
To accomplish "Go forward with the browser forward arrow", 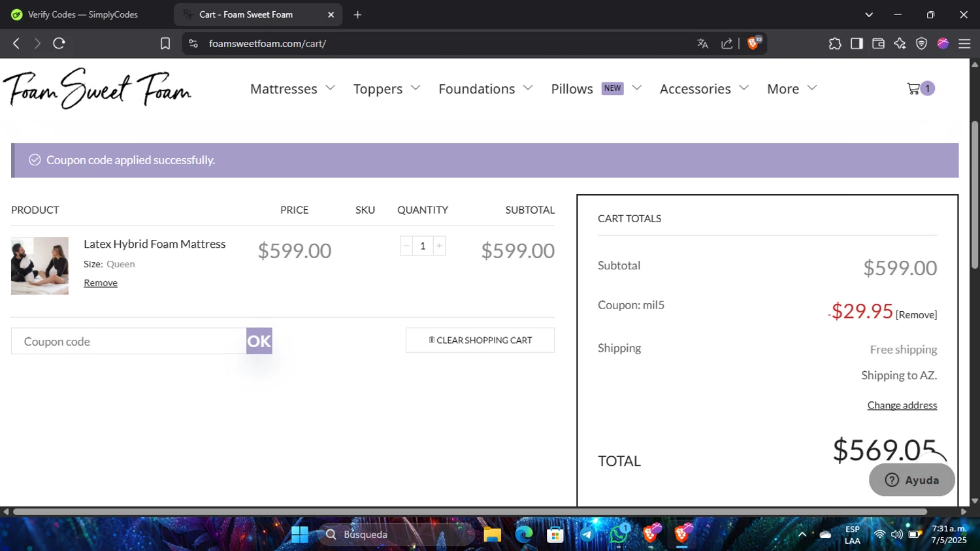I will [37, 44].
